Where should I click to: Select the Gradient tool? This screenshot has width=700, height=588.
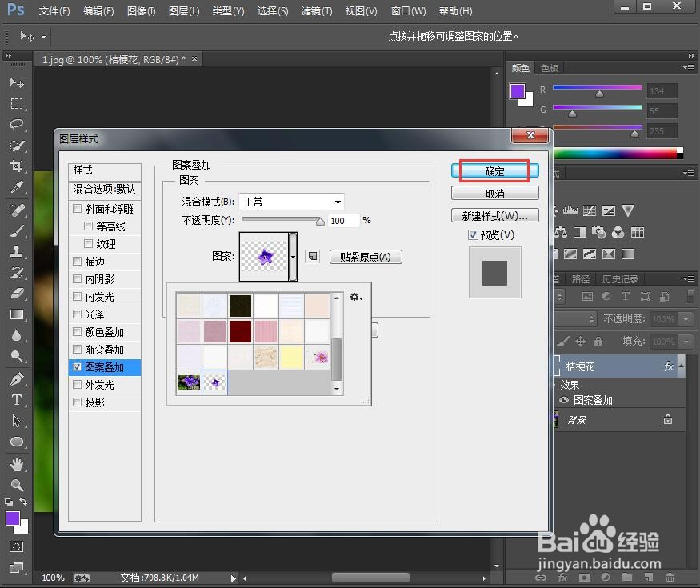17,314
